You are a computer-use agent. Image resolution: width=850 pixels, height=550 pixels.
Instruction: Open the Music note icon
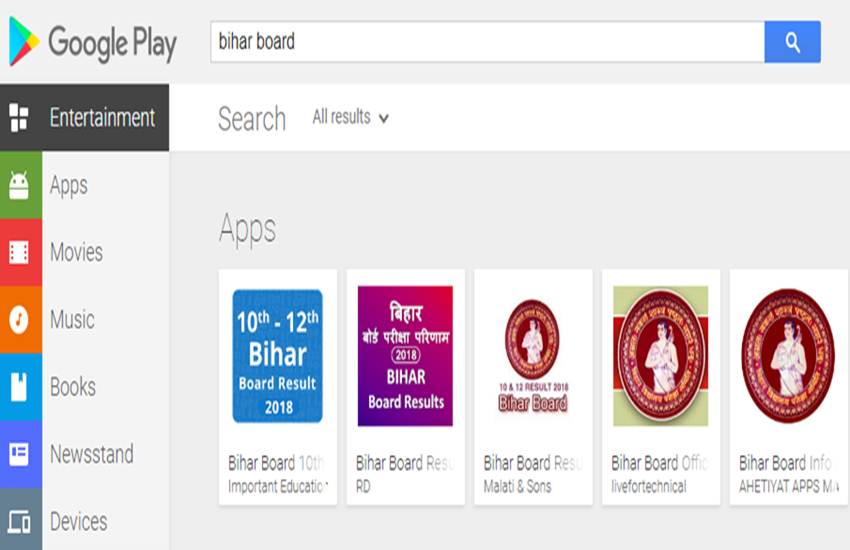click(x=19, y=320)
